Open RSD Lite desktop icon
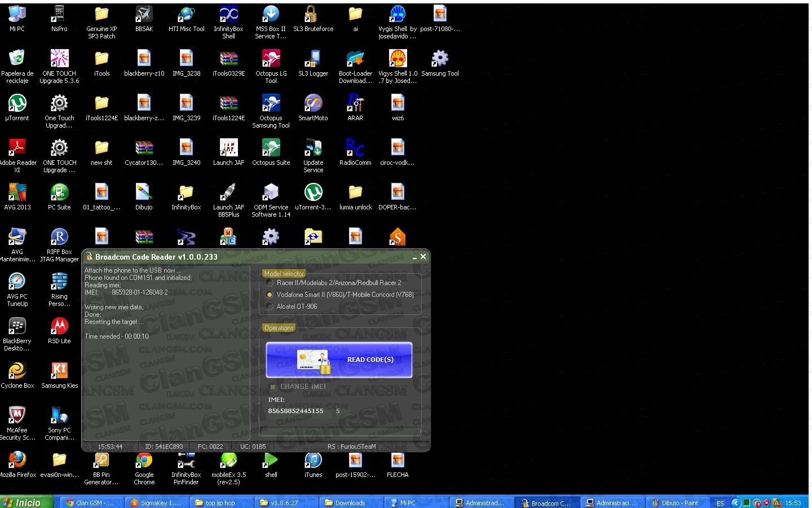Image resolution: width=812 pixels, height=508 pixels. tap(59, 331)
